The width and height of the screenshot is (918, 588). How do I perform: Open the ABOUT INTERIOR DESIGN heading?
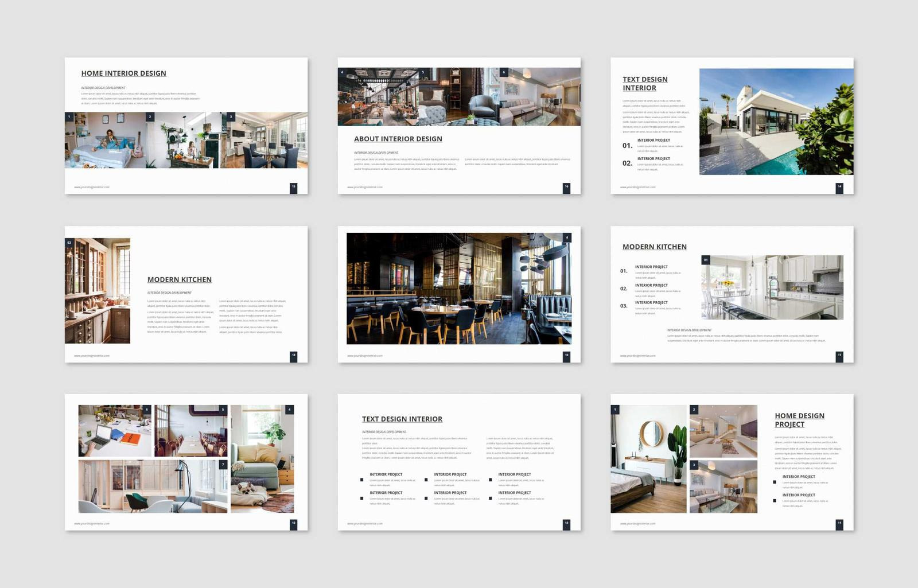pos(397,139)
